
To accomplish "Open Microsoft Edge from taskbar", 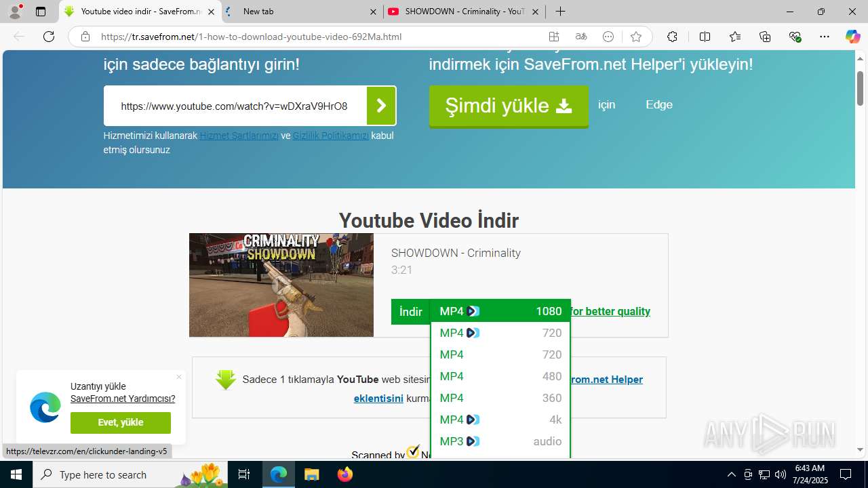I will coord(279,474).
